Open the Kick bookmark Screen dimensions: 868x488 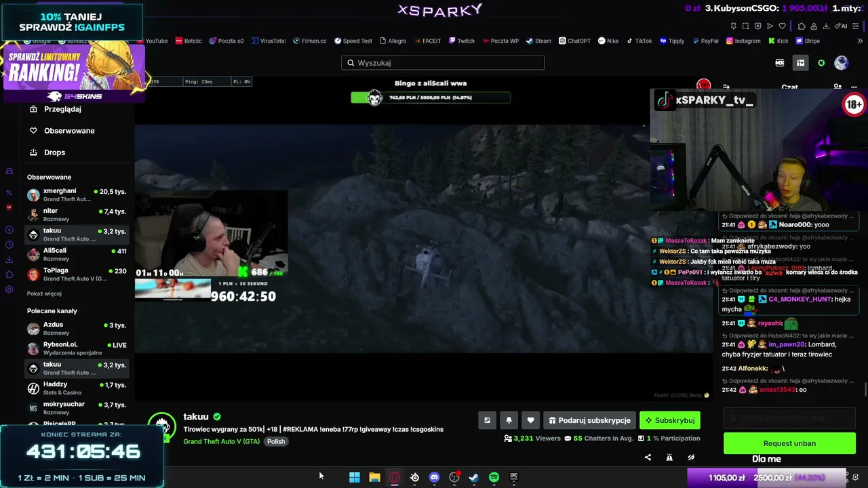(x=778, y=41)
